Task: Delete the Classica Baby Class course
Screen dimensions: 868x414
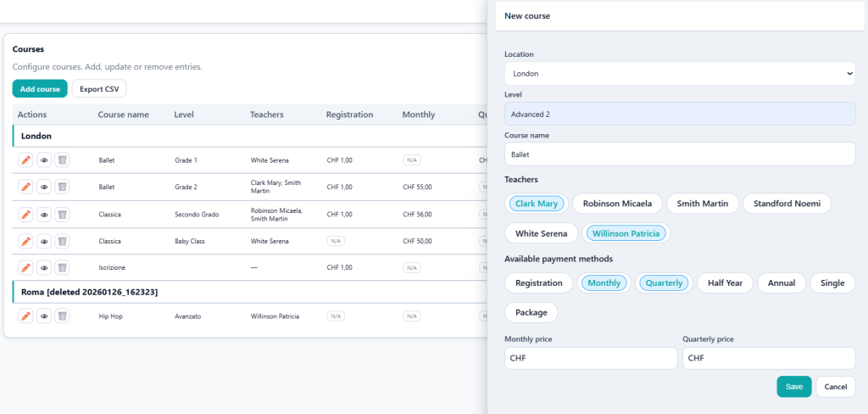Action: (62, 241)
